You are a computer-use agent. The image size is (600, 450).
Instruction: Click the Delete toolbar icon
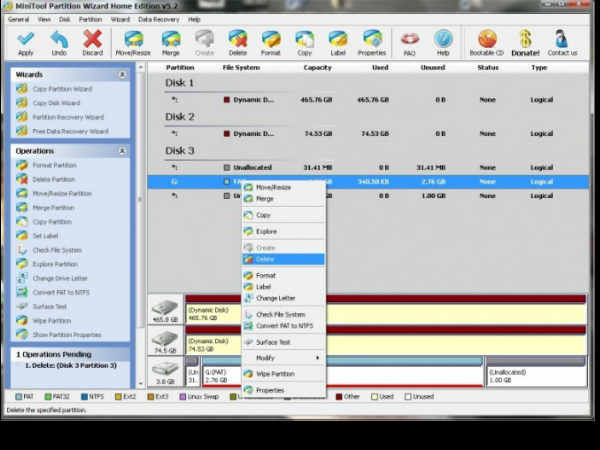[x=238, y=43]
